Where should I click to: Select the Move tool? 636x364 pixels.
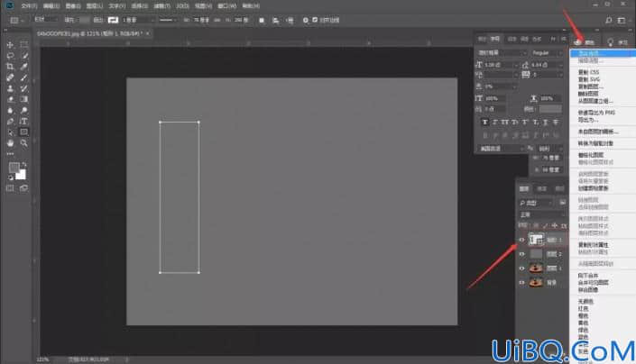[x=10, y=44]
